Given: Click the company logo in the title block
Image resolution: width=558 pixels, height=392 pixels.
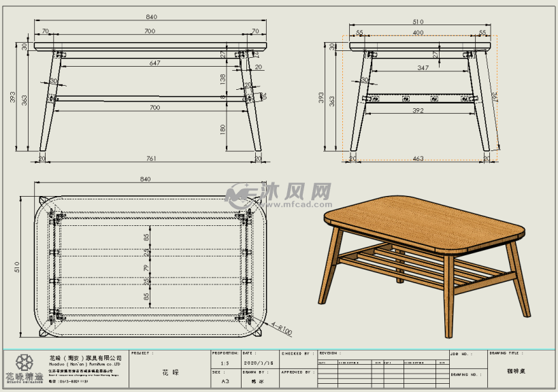Looking at the screenshot, I should click(x=24, y=368).
